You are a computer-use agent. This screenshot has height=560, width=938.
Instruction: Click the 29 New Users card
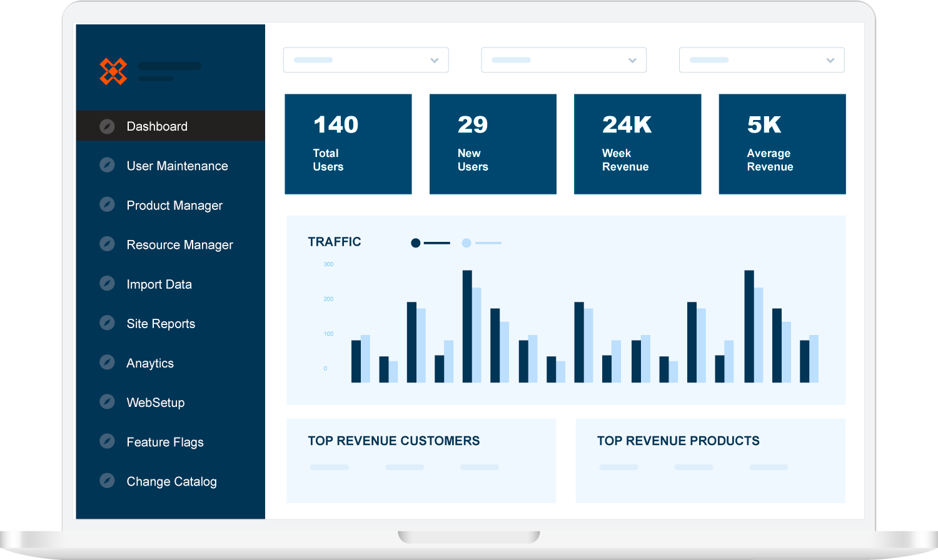[493, 144]
